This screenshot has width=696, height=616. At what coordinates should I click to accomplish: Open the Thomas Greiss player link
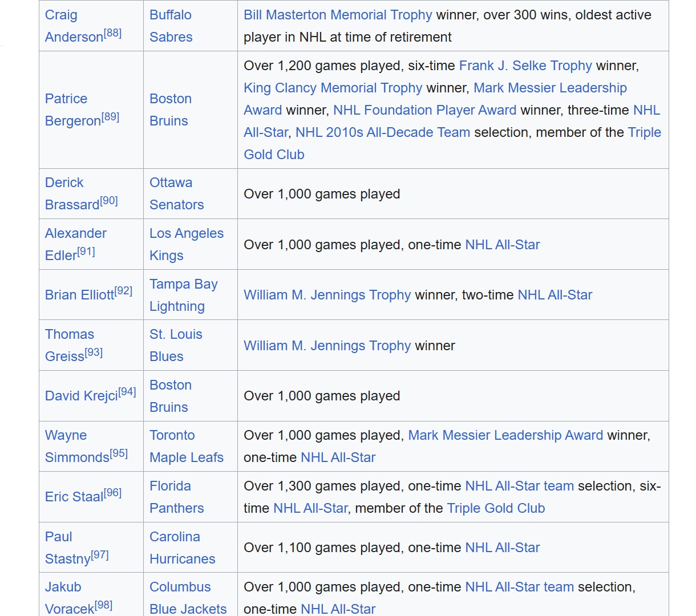[x=69, y=345]
